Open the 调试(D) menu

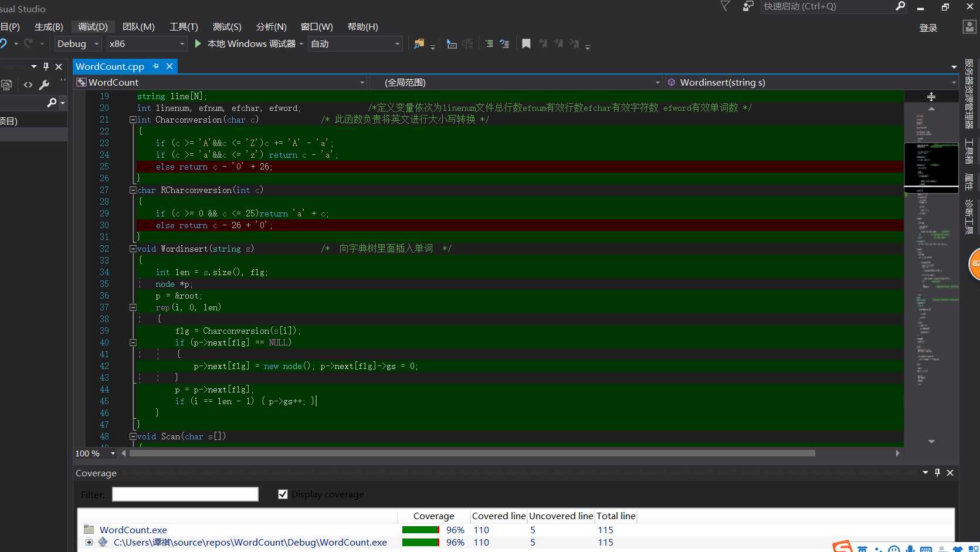[x=93, y=27]
